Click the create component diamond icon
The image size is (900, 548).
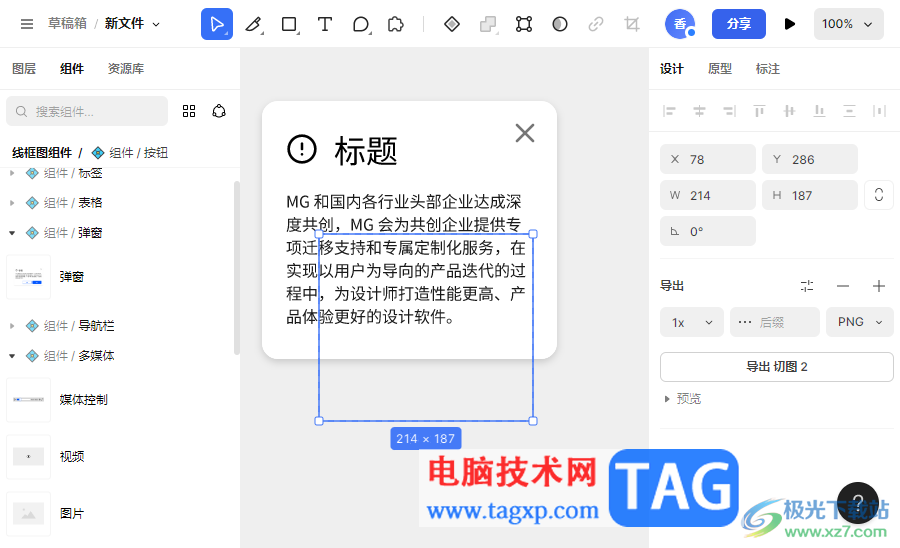452,24
